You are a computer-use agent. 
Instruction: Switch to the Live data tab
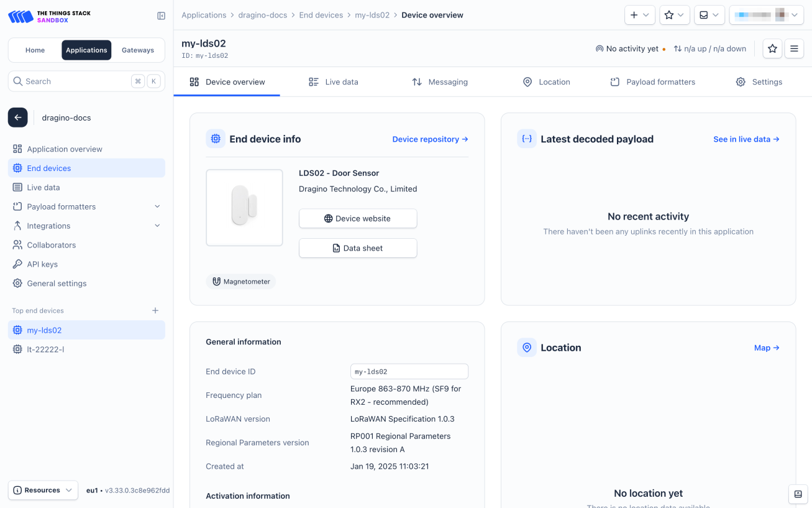click(x=334, y=82)
